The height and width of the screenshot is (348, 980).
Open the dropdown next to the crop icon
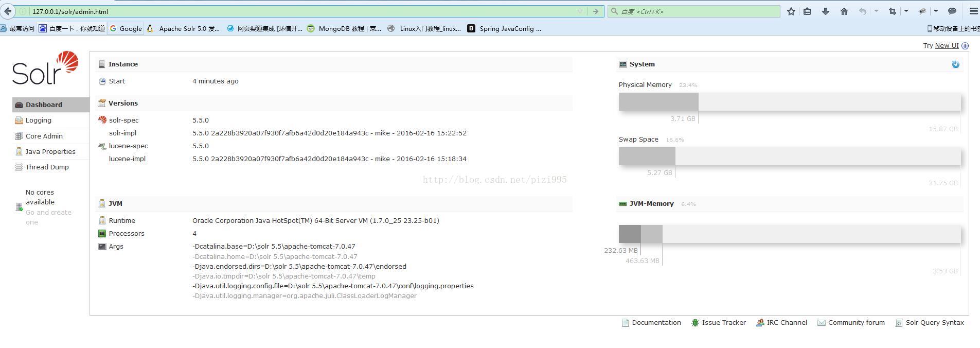[906, 11]
